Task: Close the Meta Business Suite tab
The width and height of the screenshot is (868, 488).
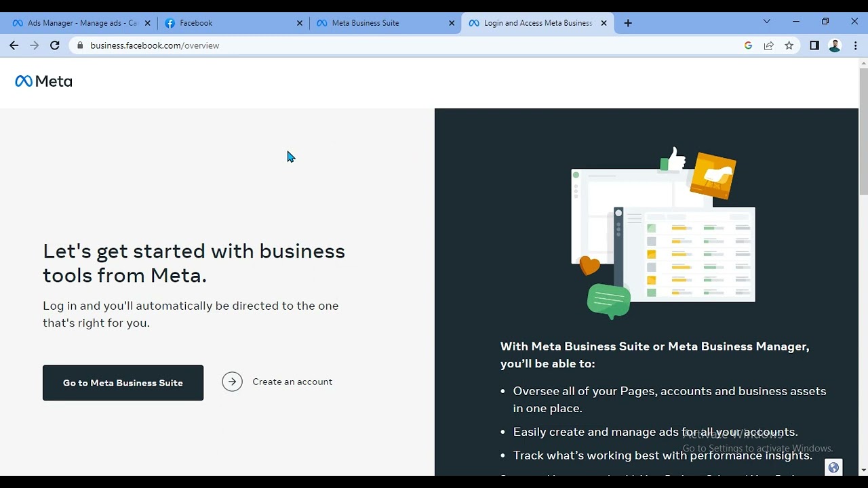Action: coord(452,23)
